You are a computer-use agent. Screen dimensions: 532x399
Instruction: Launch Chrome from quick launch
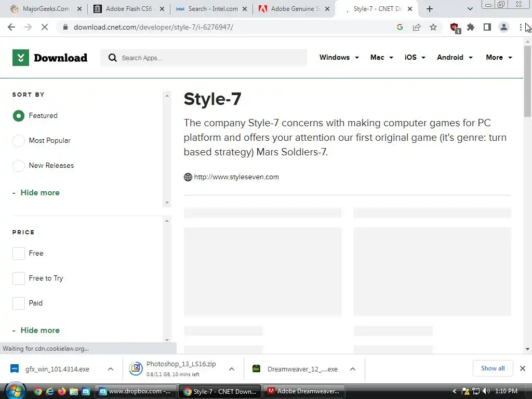(x=37, y=392)
